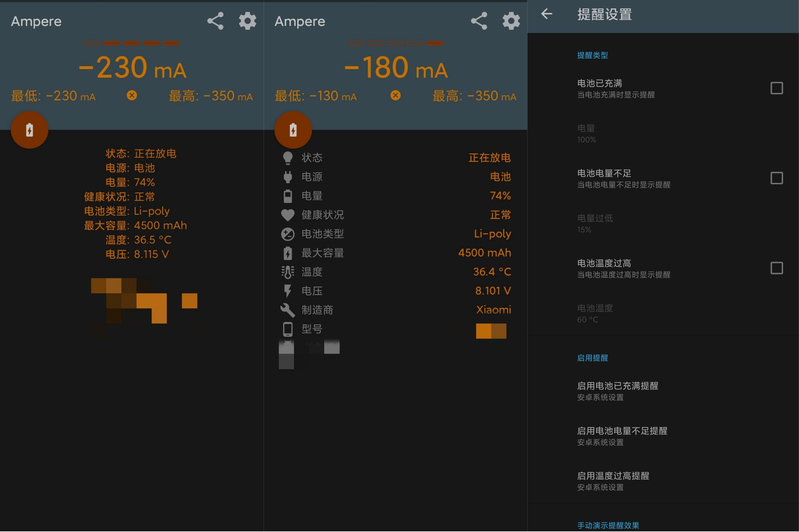Toggle the 电池温度过高 checkbox
Screen dimensions: 799x532
(777, 268)
